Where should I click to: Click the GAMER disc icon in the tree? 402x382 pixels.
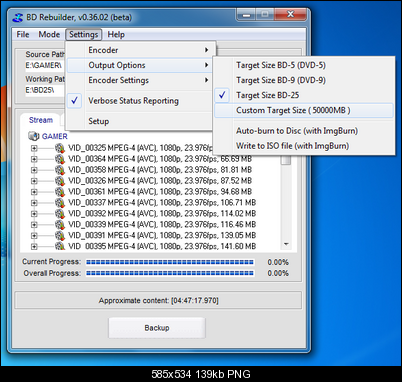click(34, 136)
